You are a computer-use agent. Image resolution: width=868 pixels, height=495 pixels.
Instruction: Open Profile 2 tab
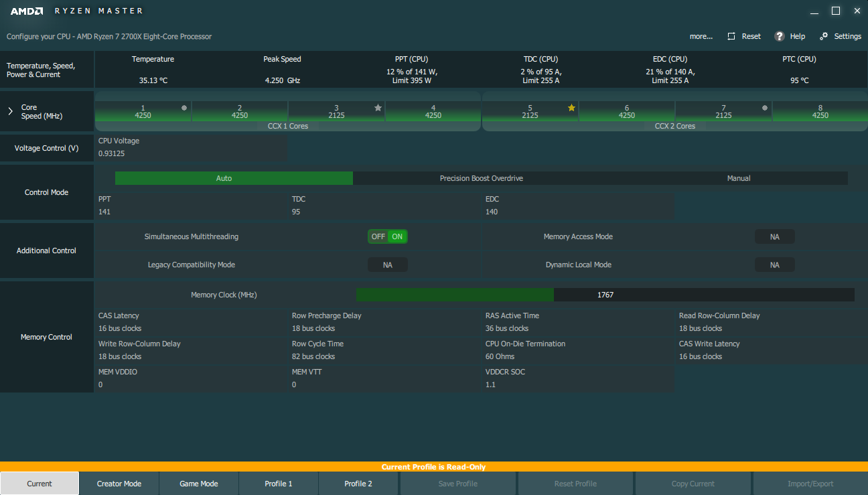[358, 484]
